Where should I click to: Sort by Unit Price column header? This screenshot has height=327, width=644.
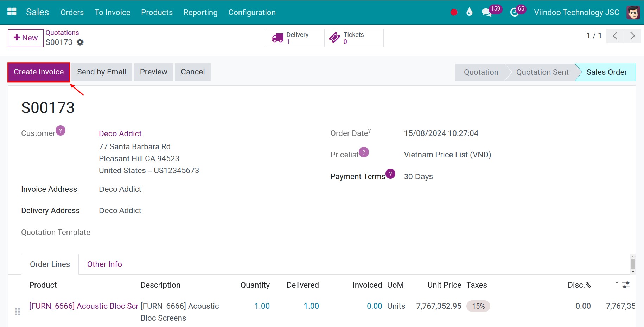click(x=444, y=285)
